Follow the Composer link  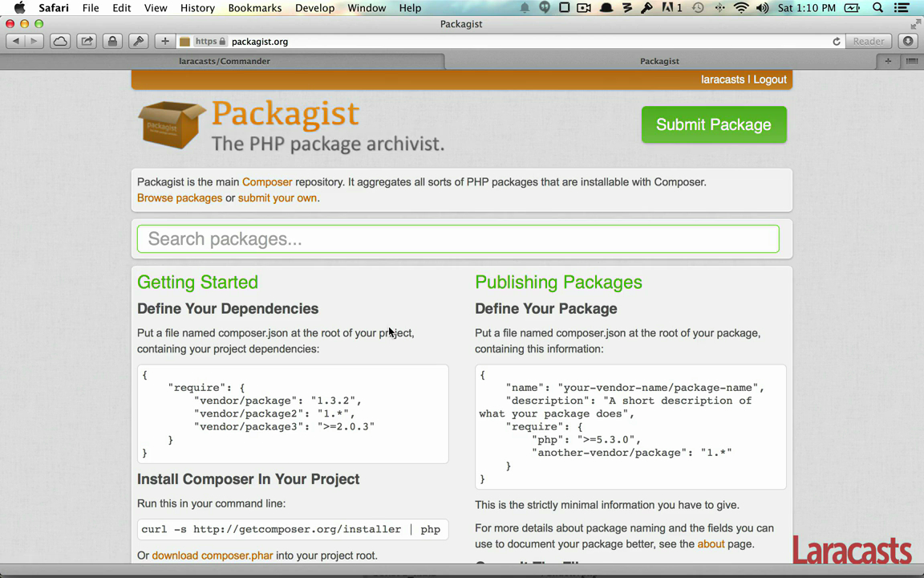pos(267,181)
